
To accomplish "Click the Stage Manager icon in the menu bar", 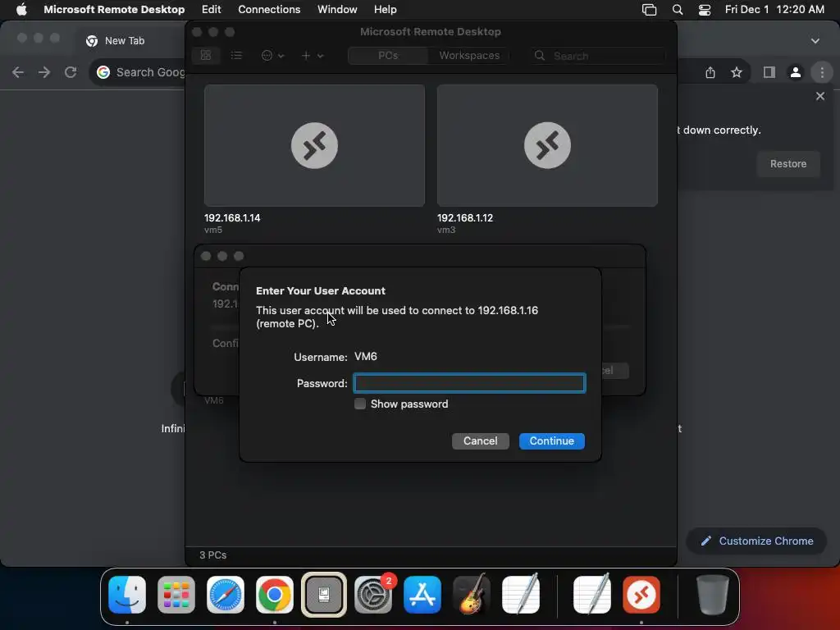I will (649, 9).
